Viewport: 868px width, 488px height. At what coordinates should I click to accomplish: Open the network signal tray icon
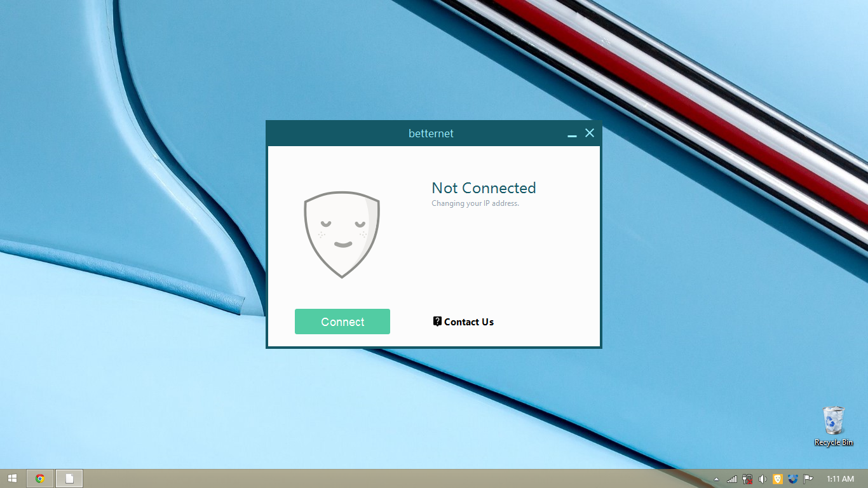(732, 479)
